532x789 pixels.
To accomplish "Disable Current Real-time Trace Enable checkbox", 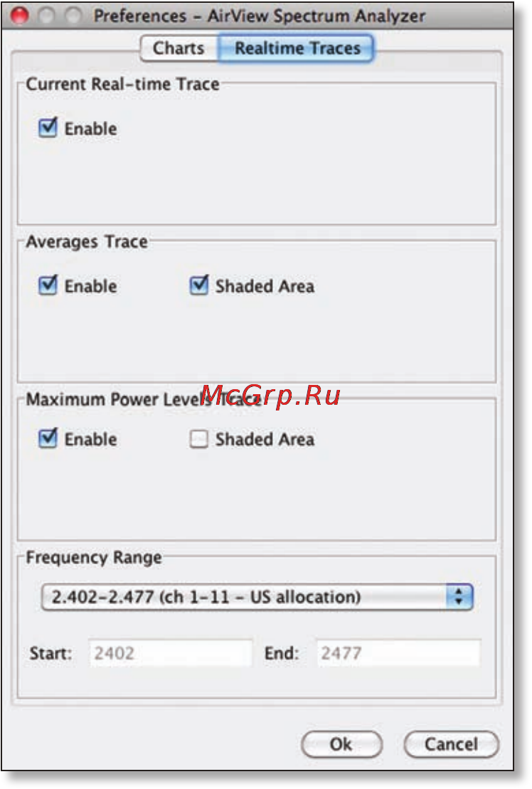I will click(x=48, y=128).
